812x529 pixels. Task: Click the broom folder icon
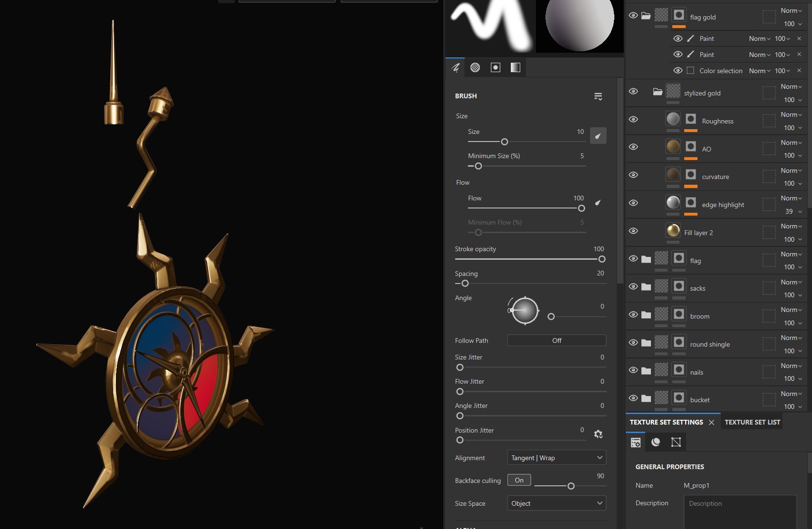(646, 315)
